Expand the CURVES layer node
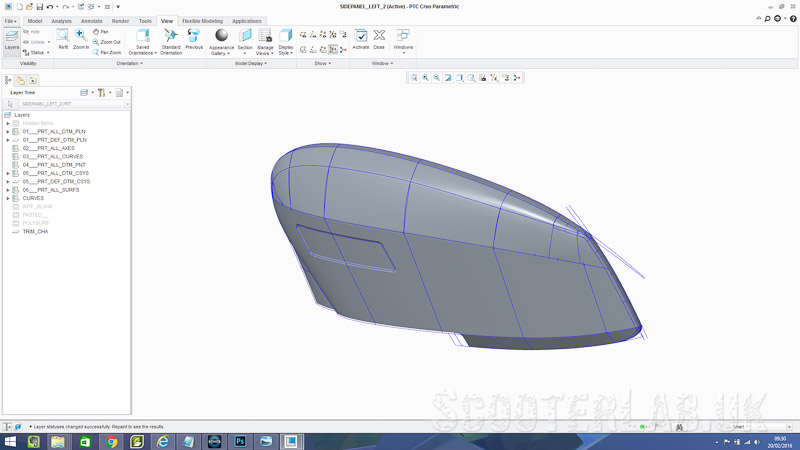800x450 pixels. pos(8,198)
